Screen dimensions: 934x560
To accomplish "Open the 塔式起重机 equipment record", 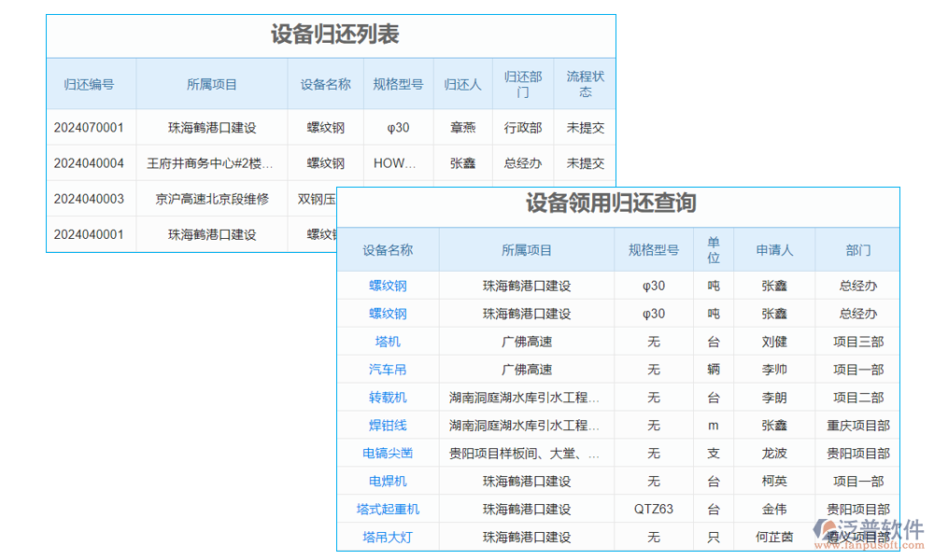I will [x=388, y=509].
